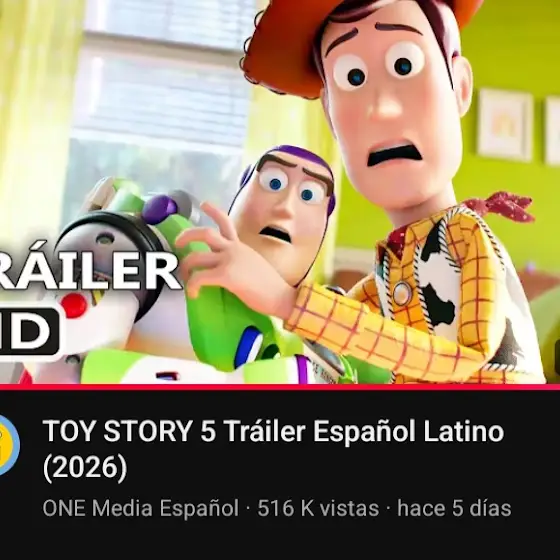Click the 516 K vistas view count
Screen dimensions: 560x560
tap(318, 508)
